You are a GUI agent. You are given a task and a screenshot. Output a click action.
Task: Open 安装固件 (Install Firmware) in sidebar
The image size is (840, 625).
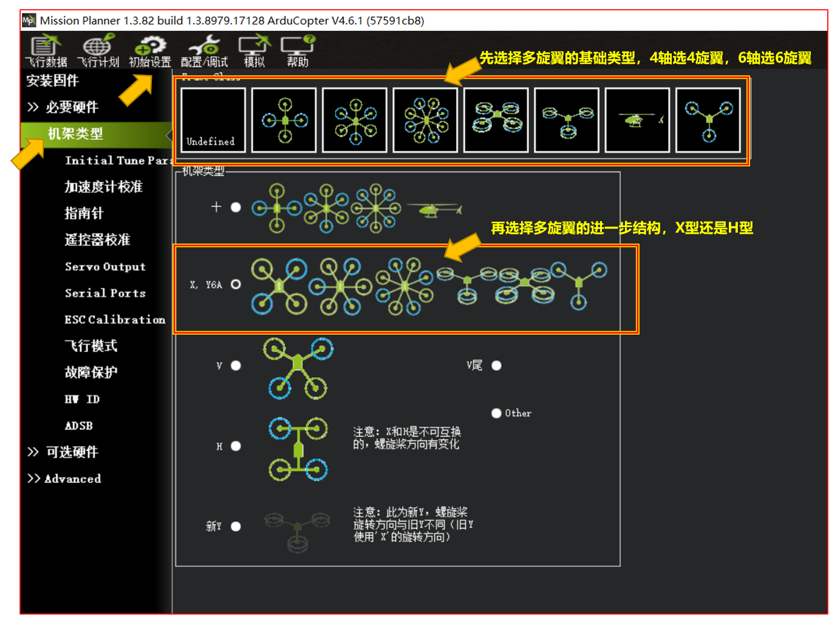(x=52, y=81)
